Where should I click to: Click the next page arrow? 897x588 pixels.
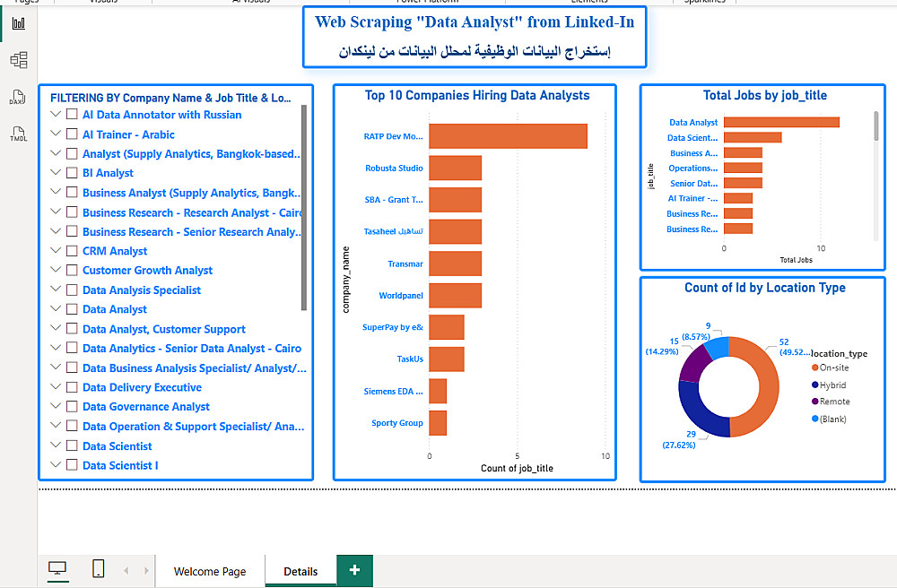tap(146, 570)
